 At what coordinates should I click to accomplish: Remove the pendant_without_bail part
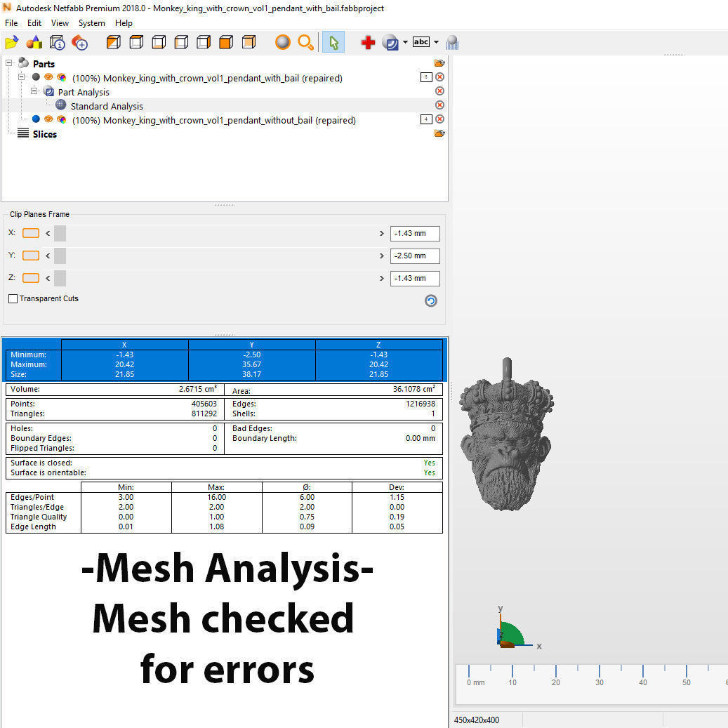click(x=439, y=119)
